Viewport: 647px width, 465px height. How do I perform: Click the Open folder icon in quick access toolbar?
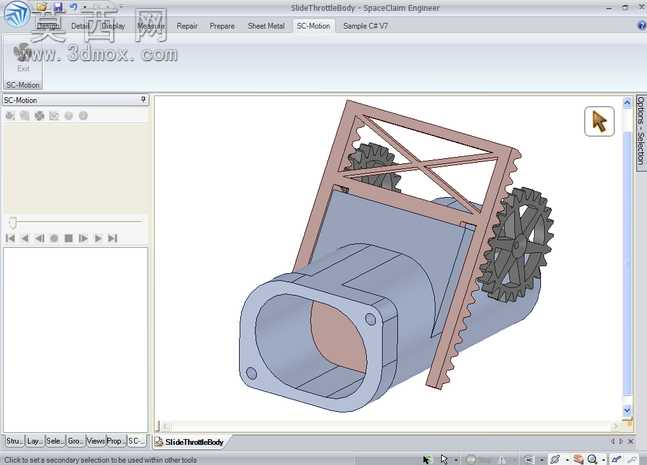[41, 7]
